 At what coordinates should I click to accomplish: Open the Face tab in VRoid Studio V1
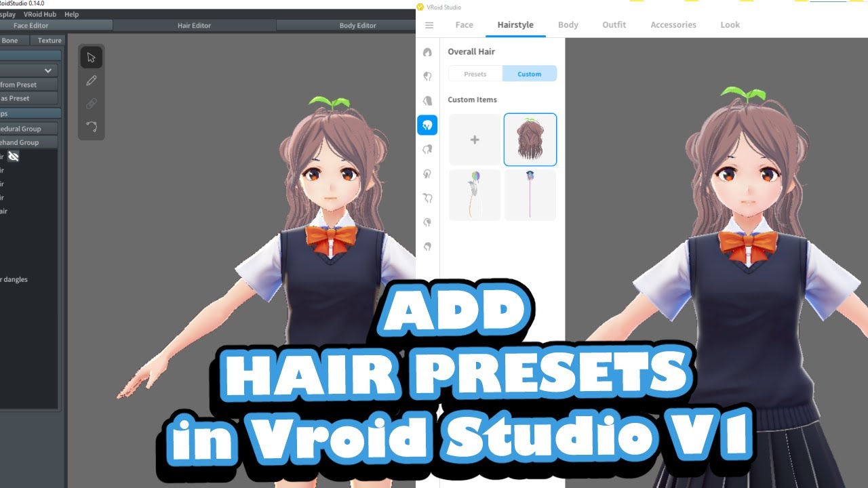click(x=465, y=25)
